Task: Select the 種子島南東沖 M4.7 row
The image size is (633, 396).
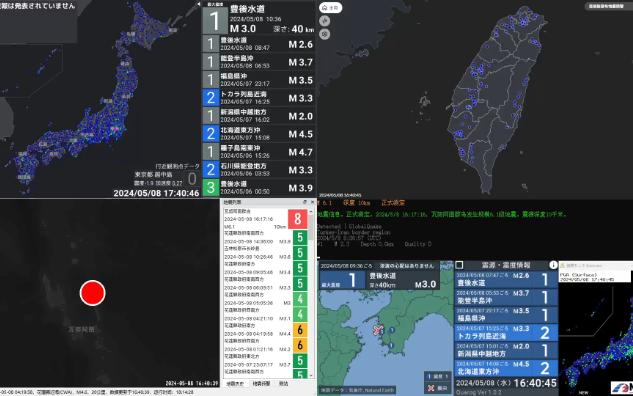Action: (259, 152)
